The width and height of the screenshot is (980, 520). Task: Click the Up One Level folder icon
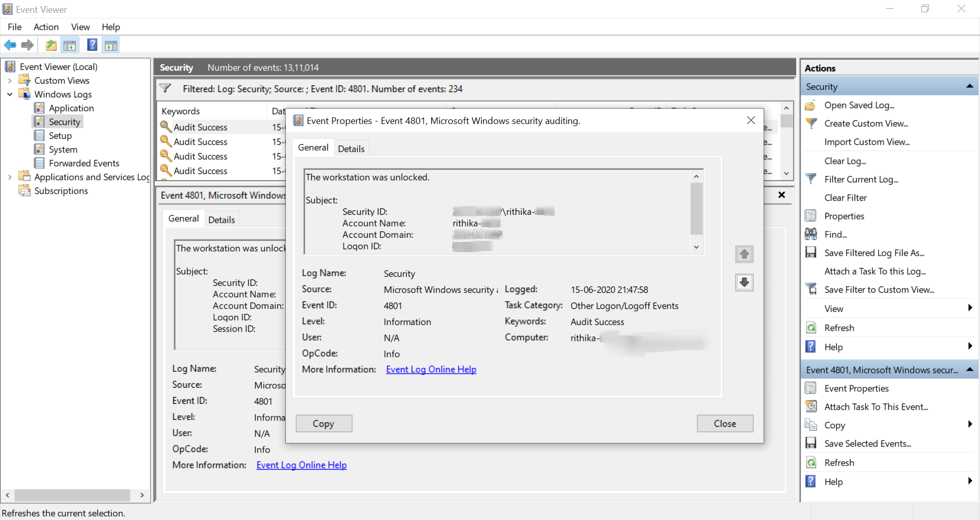coord(51,45)
